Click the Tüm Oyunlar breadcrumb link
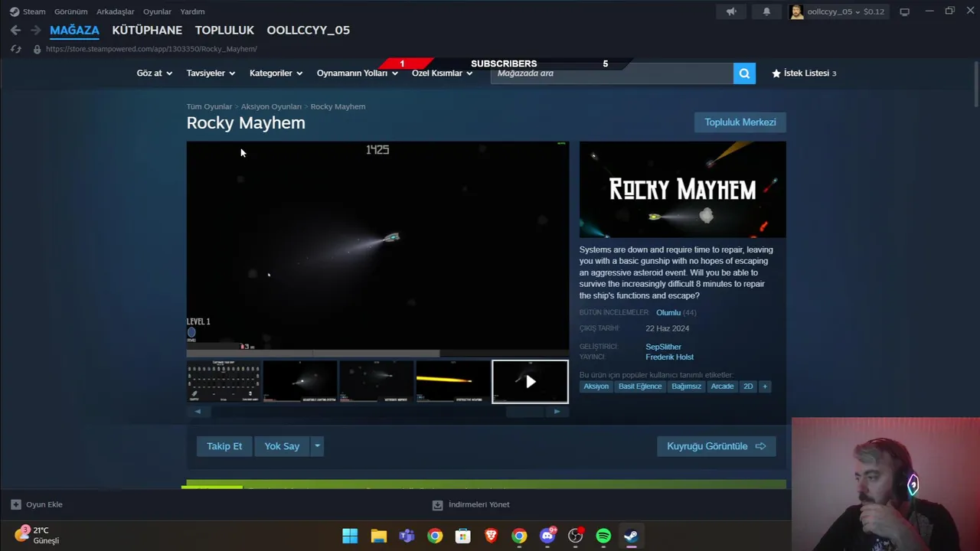 pyautogui.click(x=209, y=106)
